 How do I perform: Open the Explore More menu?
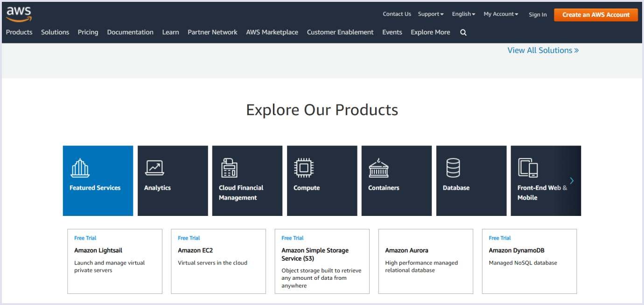[x=430, y=32]
